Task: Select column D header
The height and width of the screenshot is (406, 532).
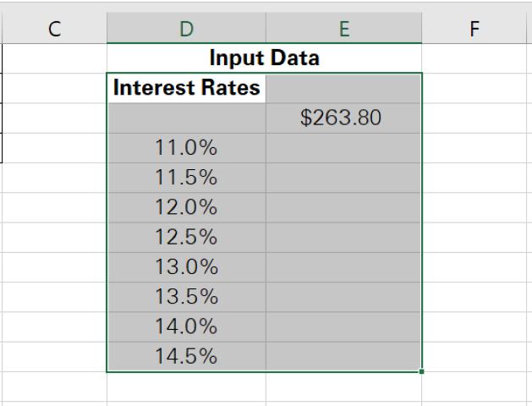Action: pos(186,30)
